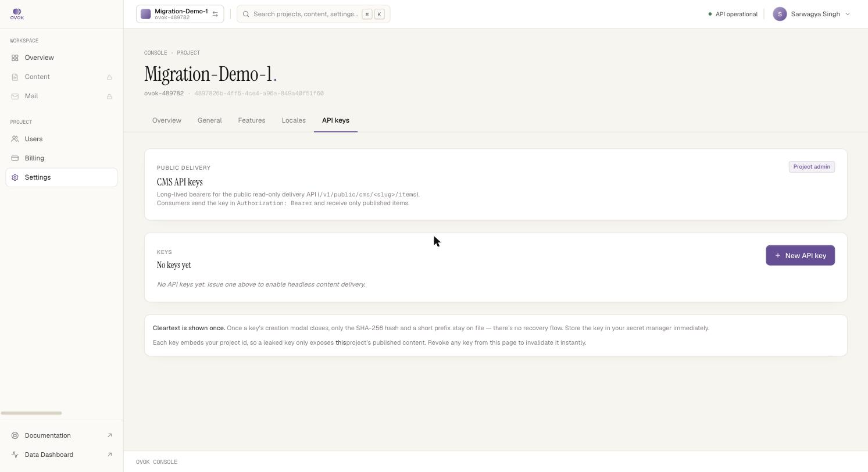Click the Billing card icon
Screen dimensions: 868x472
[15, 158]
